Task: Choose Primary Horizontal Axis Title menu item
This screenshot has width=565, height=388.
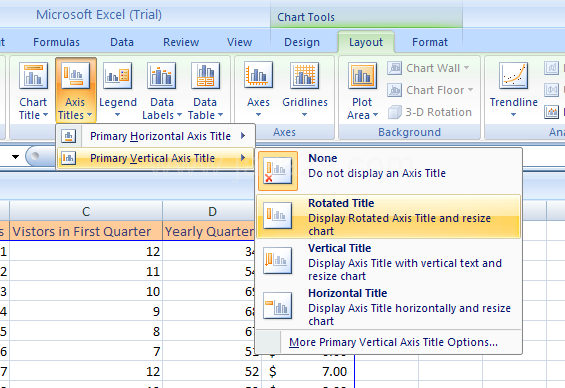Action: 155,136
